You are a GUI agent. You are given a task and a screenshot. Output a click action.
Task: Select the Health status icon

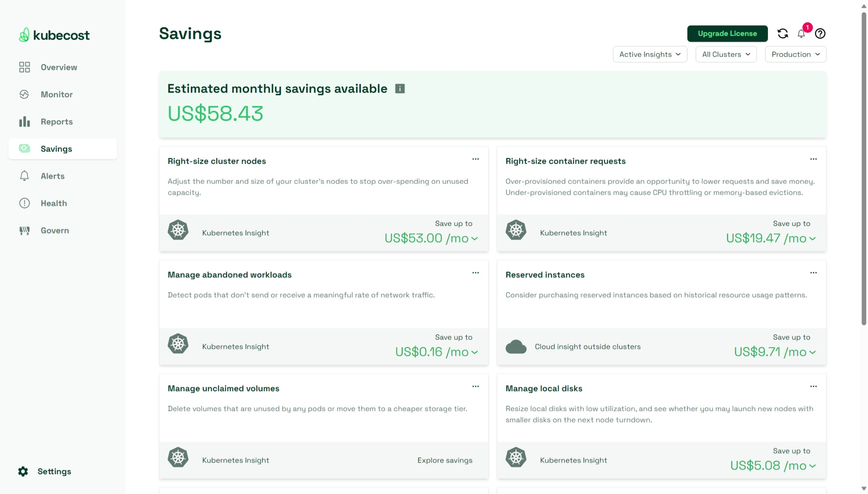click(24, 203)
